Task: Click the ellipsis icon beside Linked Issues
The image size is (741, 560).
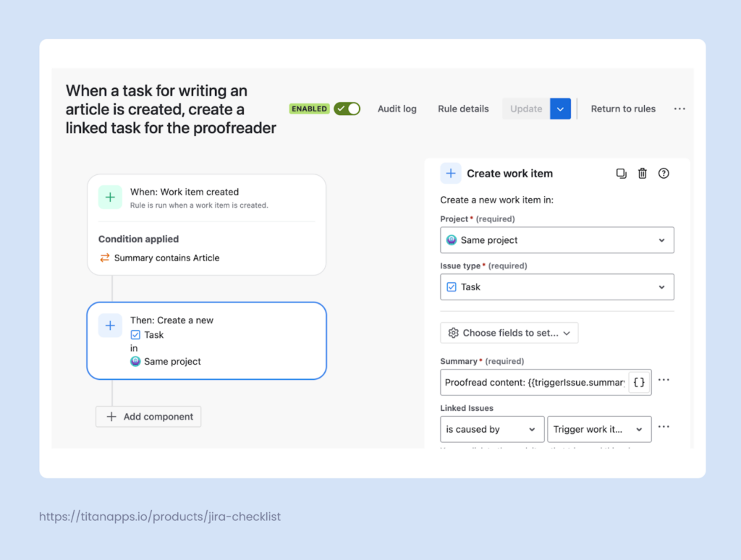Action: pyautogui.click(x=664, y=428)
